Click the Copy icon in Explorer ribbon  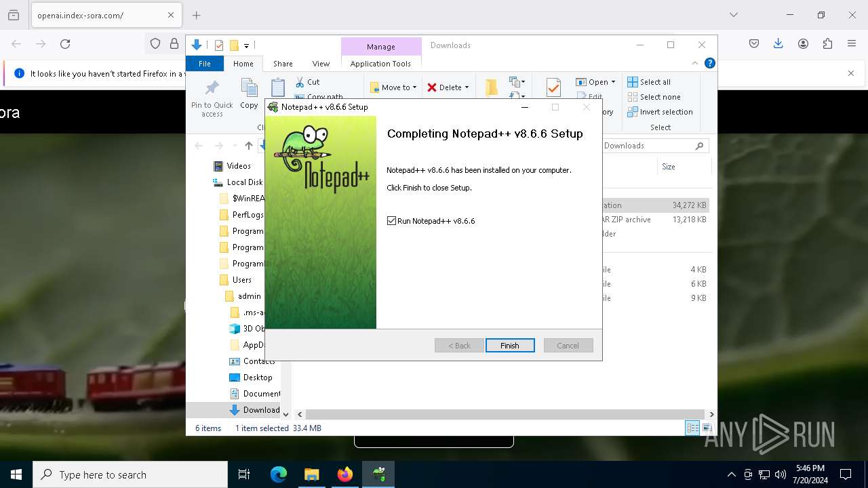click(x=249, y=94)
